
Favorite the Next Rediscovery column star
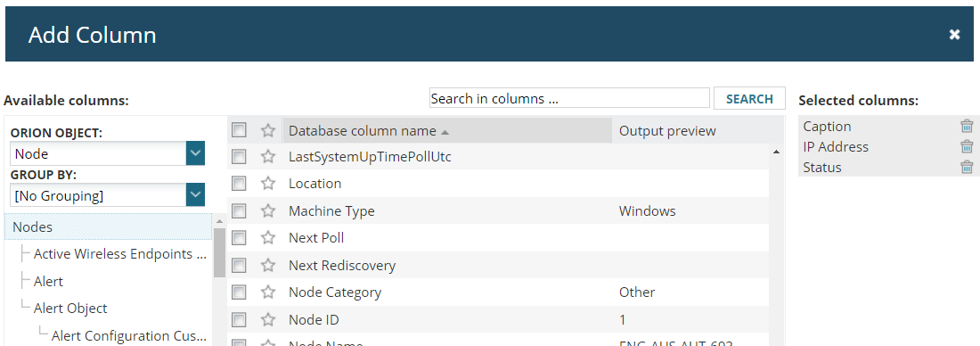point(268,265)
